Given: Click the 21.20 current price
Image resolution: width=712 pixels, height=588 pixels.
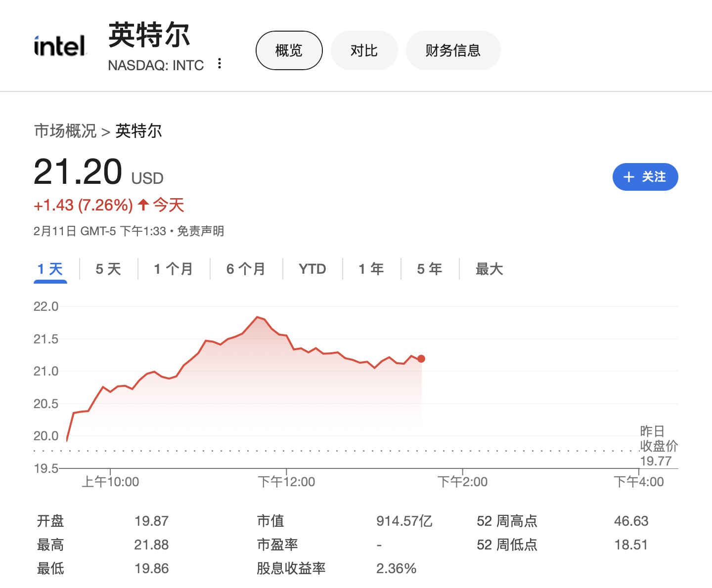Looking at the screenshot, I should point(78,172).
